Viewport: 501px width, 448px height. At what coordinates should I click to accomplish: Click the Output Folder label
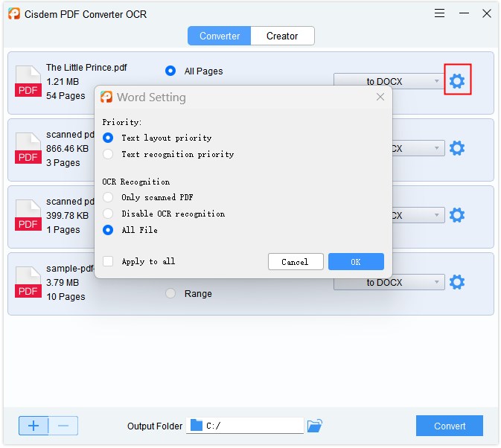[155, 426]
